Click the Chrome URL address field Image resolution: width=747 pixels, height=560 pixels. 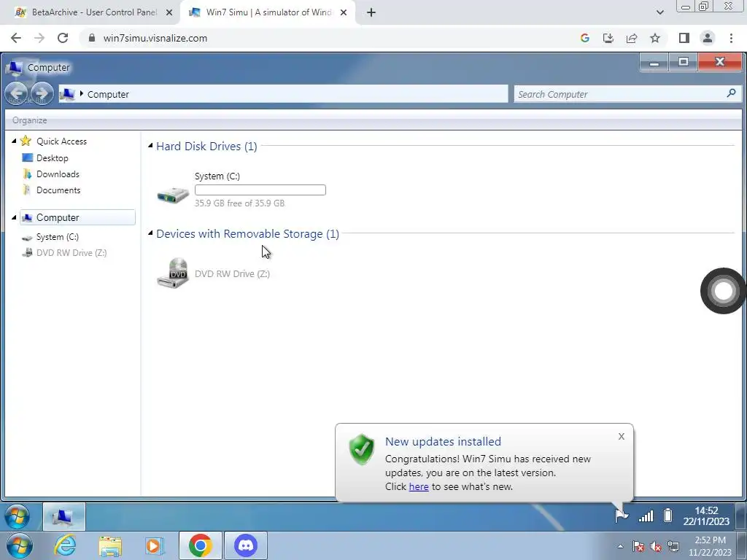click(329, 38)
